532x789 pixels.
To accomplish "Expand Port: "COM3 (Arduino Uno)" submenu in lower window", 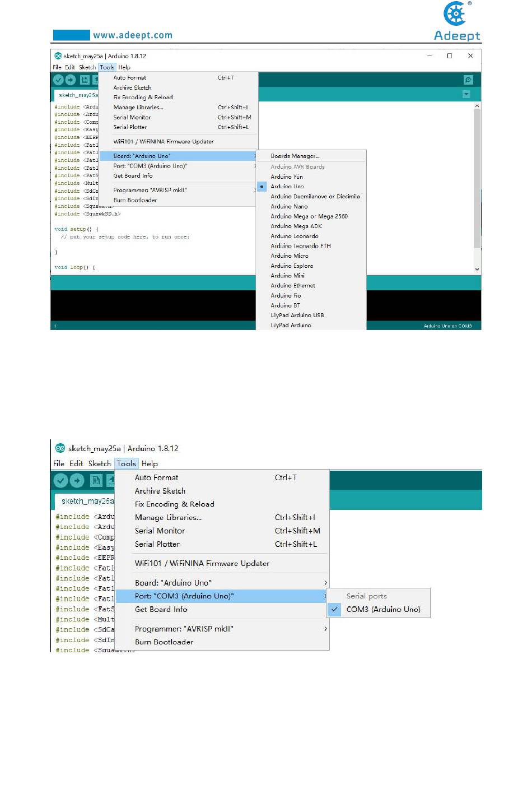I will (x=222, y=596).
